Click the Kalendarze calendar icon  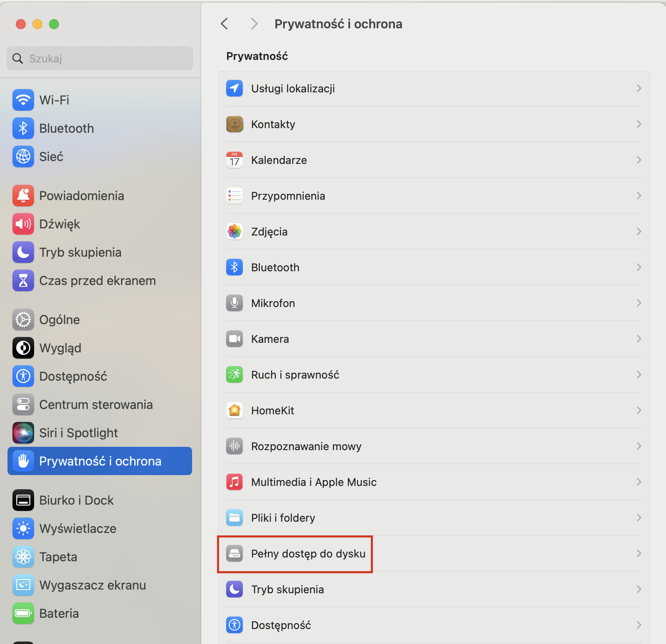234,160
